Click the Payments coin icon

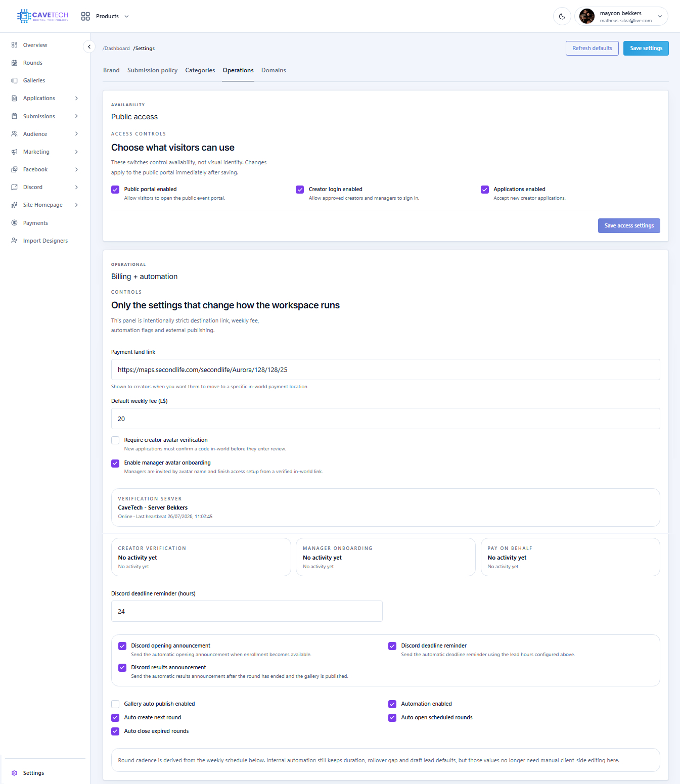[x=14, y=223]
